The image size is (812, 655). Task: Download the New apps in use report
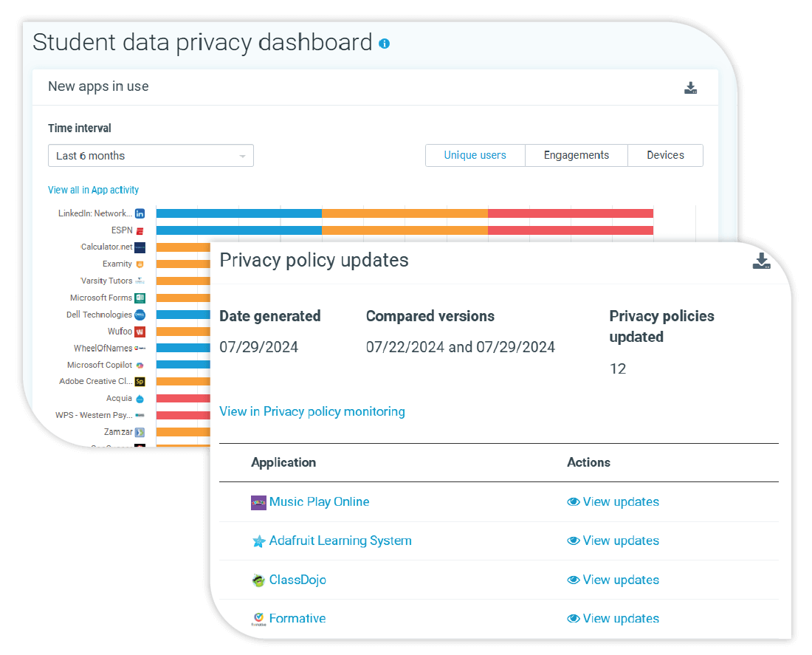[x=690, y=88]
